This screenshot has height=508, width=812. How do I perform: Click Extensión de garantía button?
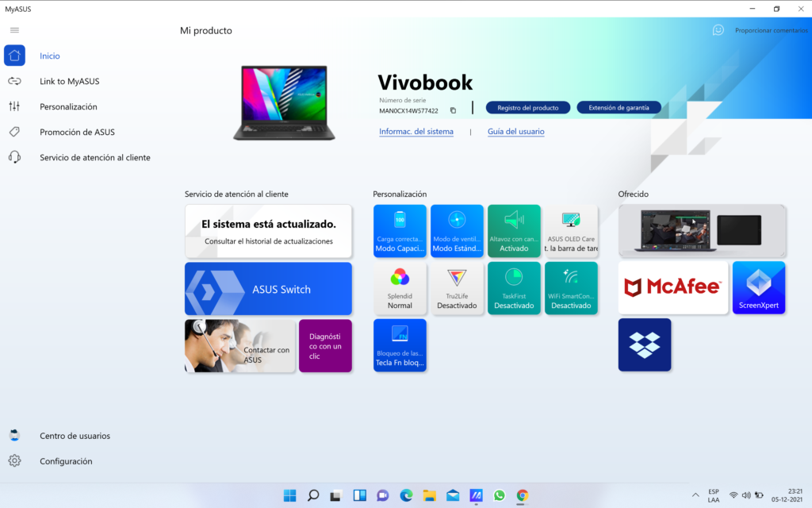click(619, 108)
